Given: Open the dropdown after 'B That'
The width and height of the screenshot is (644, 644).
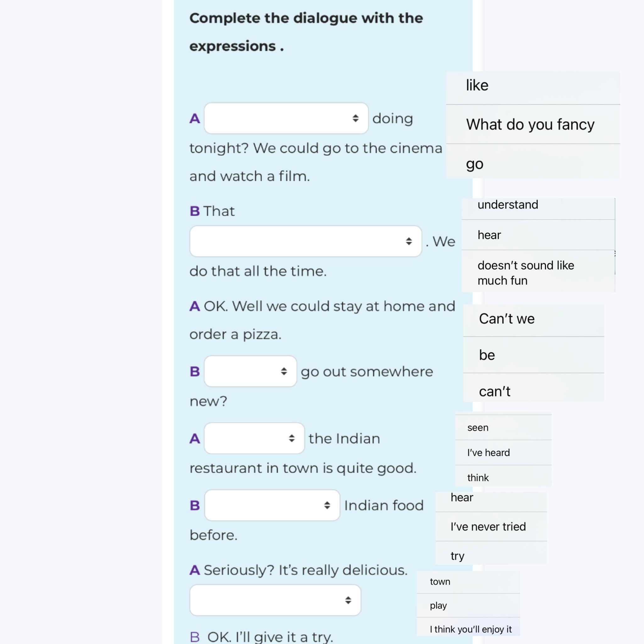Looking at the screenshot, I should [306, 241].
